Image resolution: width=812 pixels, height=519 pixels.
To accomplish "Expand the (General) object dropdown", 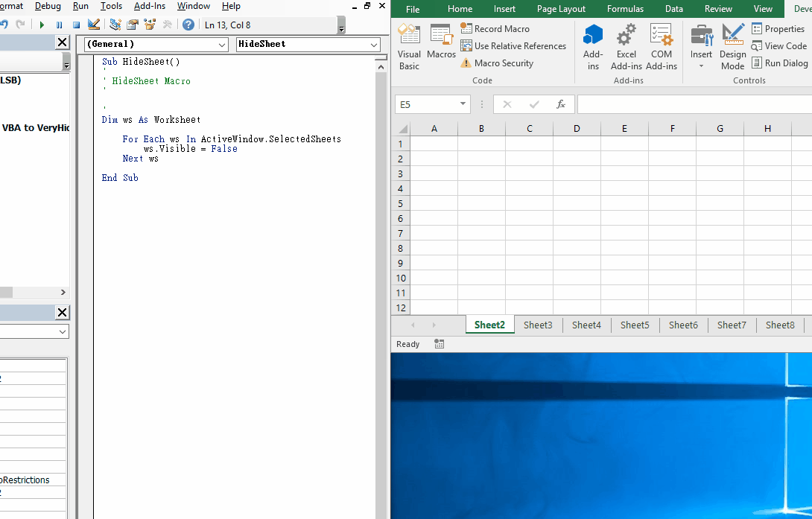I will point(222,45).
